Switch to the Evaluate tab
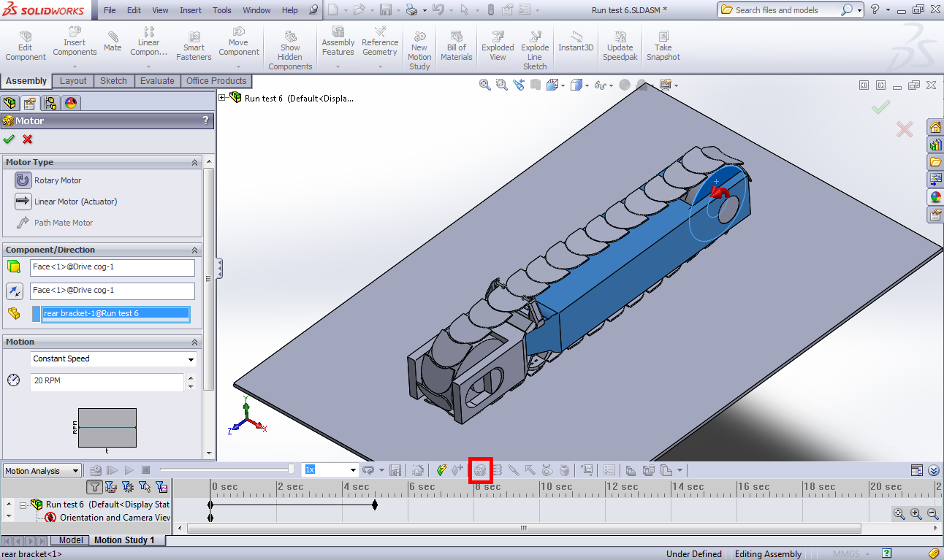The width and height of the screenshot is (944, 560). tap(157, 81)
